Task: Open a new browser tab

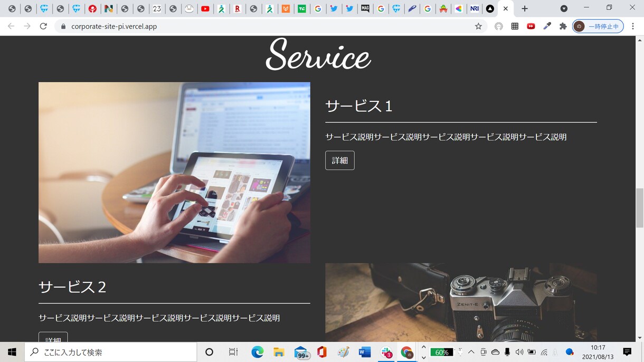Action: coord(524,8)
